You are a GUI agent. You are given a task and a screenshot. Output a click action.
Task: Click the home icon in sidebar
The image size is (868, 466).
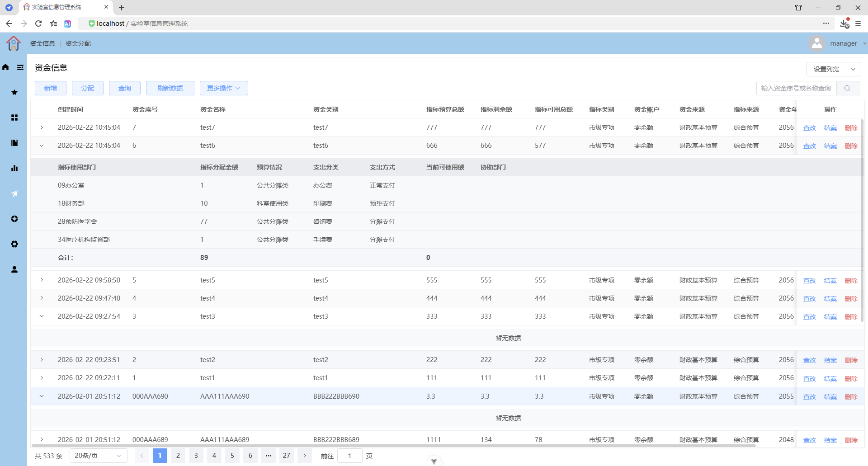tap(5, 67)
